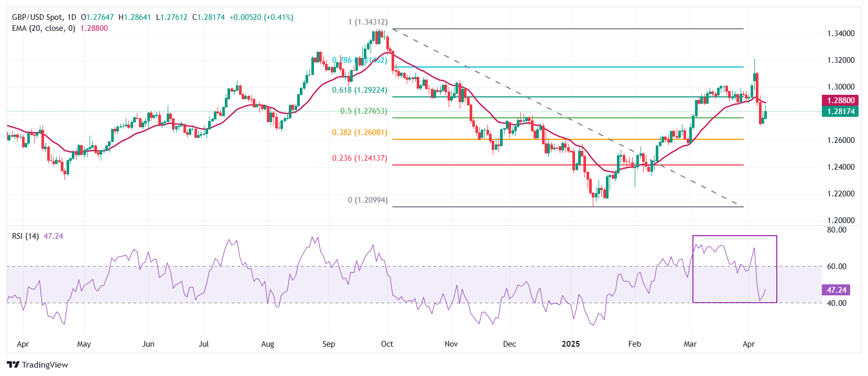The width and height of the screenshot is (868, 376).
Task: Click the orange 0.382 (1.26081) retracement label
Action: pyautogui.click(x=360, y=132)
